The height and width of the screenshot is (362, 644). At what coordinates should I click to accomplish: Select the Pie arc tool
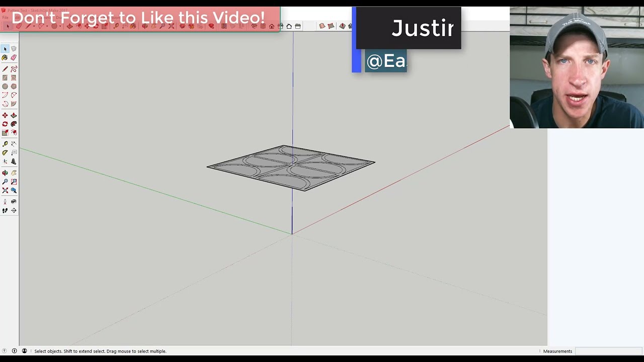point(14,104)
